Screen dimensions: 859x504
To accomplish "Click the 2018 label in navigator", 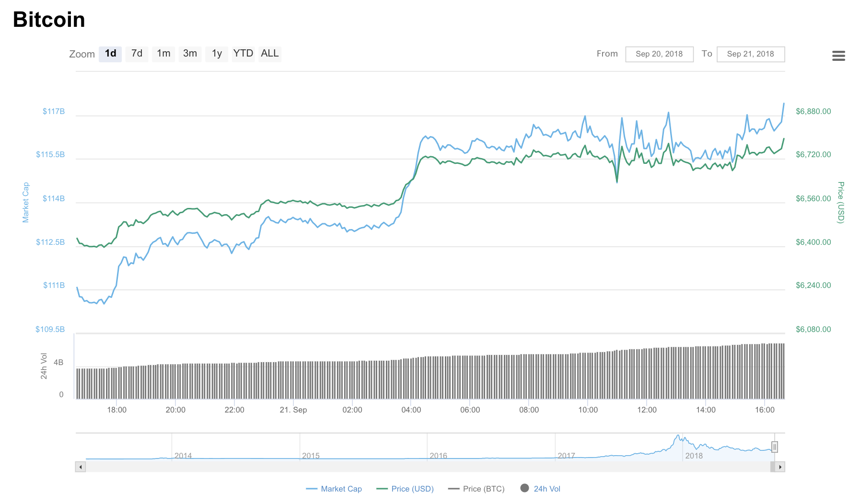I will coord(694,456).
